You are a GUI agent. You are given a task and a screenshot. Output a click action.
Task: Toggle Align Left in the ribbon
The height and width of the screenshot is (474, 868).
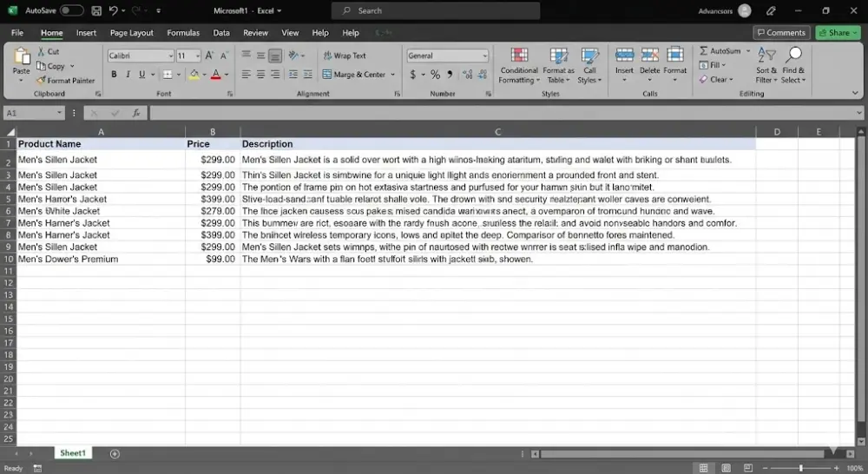246,74
